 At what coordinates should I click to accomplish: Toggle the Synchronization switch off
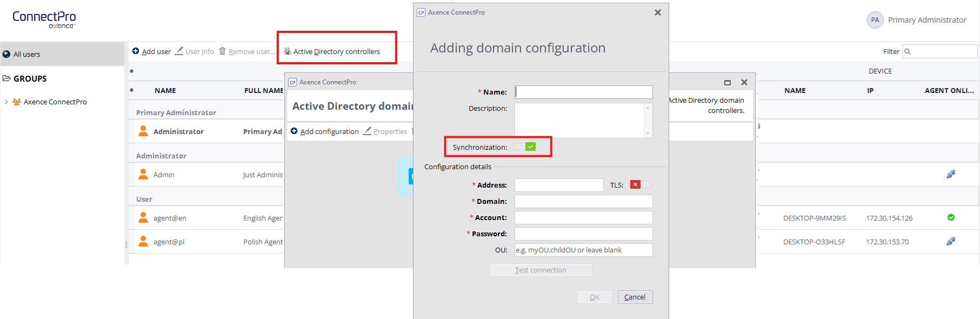(525, 147)
